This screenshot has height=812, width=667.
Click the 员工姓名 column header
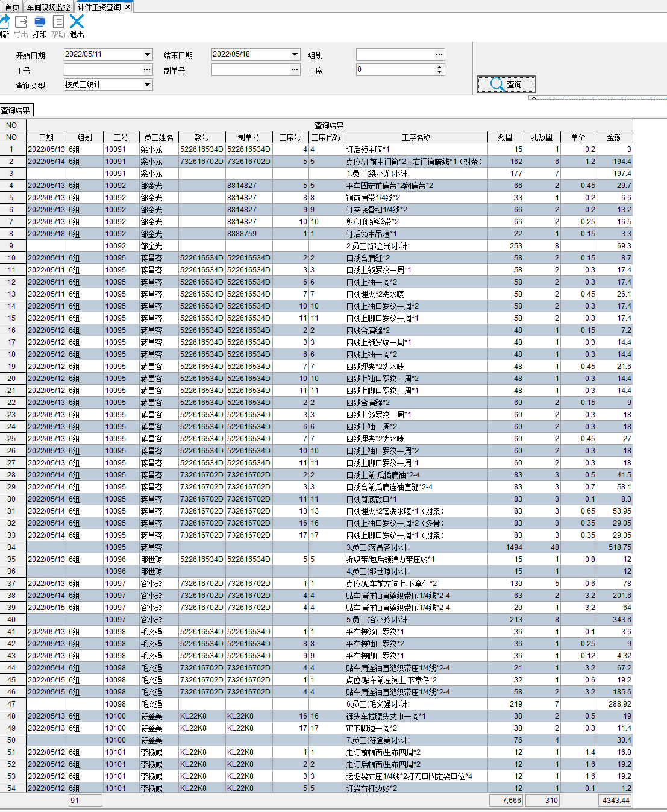(158, 137)
